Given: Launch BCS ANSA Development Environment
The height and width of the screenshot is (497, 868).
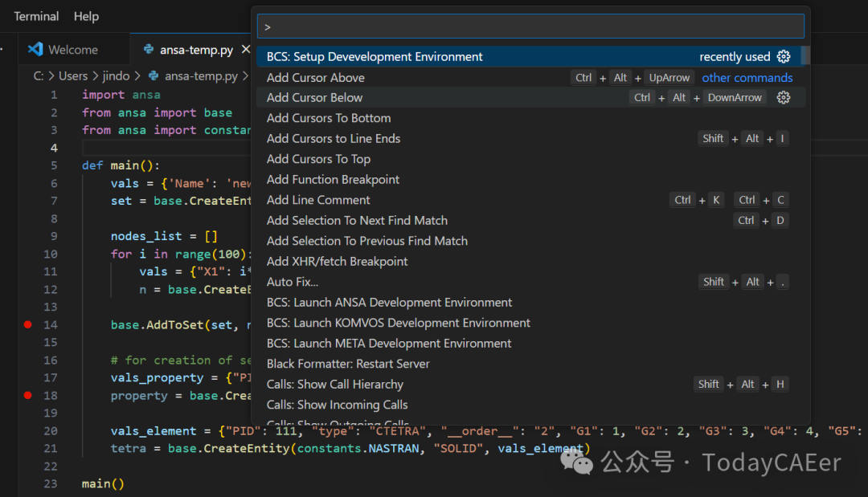Looking at the screenshot, I should tap(529, 302).
